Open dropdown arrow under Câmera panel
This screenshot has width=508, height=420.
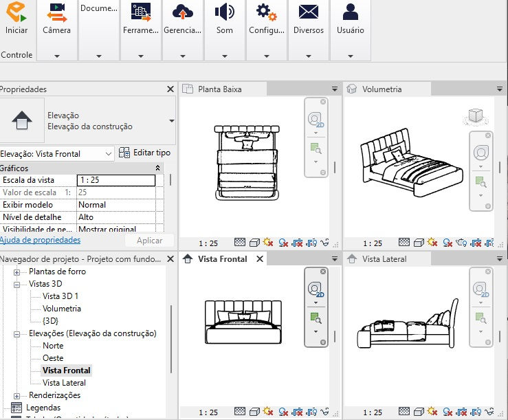[x=57, y=56]
